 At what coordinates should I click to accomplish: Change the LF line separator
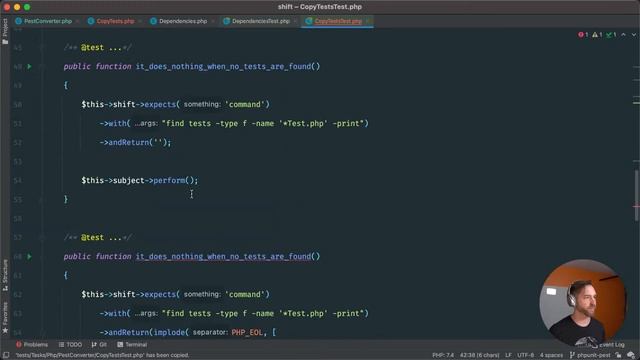(x=508, y=355)
